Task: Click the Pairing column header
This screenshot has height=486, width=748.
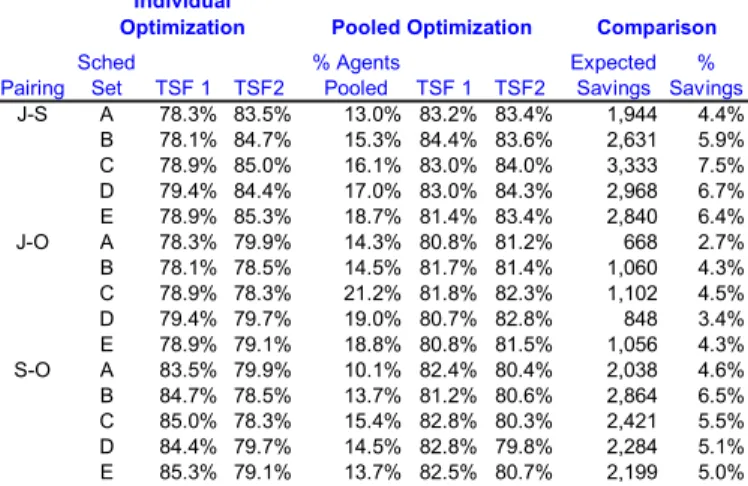Action: [x=32, y=89]
